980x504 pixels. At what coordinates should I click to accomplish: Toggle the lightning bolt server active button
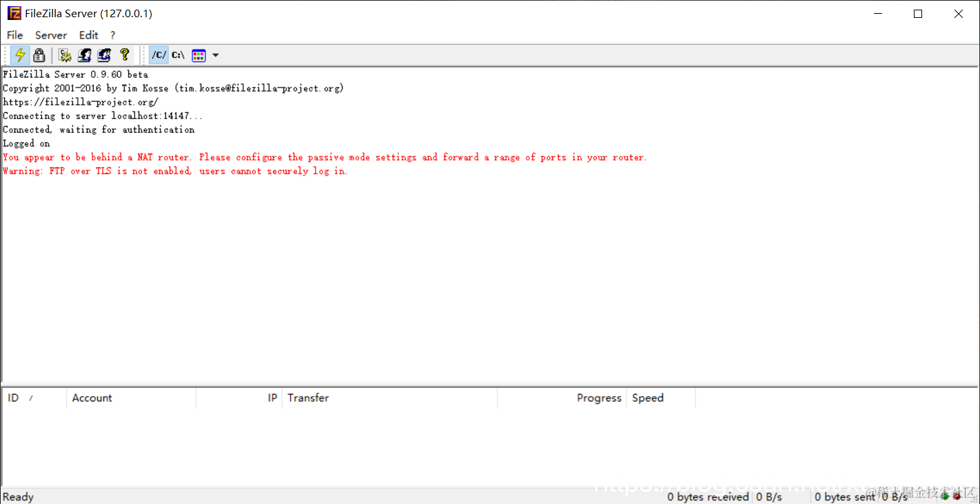[21, 55]
